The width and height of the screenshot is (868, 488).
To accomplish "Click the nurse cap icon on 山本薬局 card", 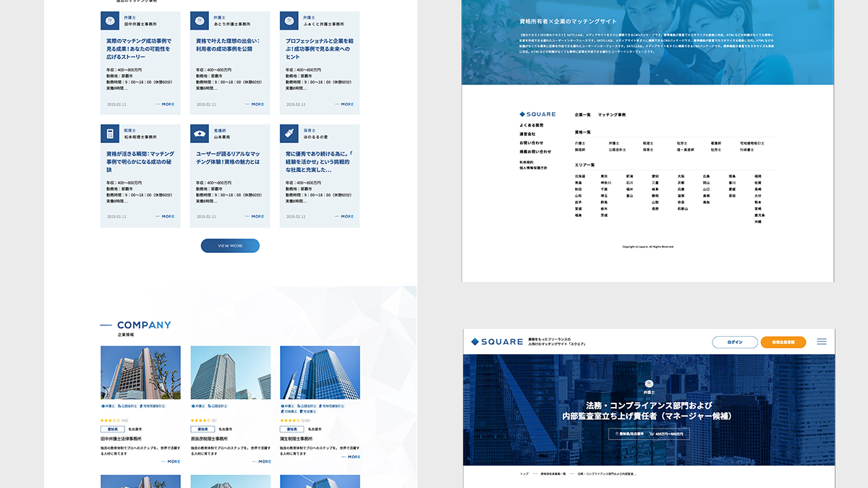I will tap(200, 134).
